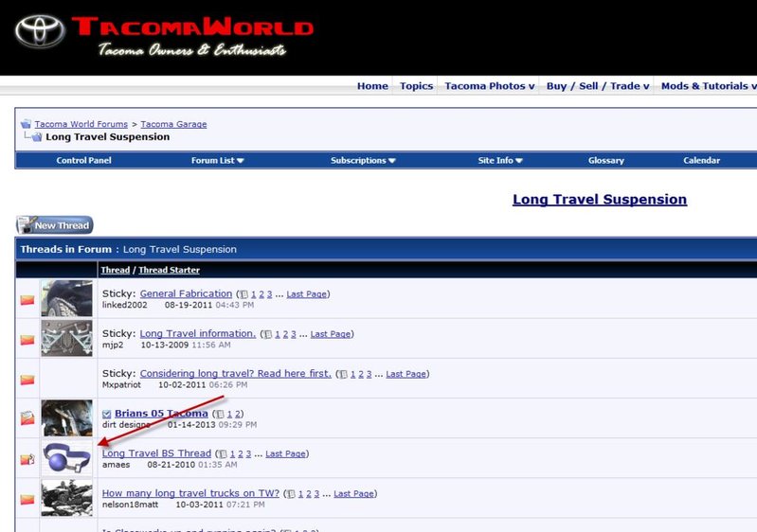Click the envelope status icon for General Fabrication
Image resolution: width=757 pixels, height=532 pixels.
coord(27,300)
